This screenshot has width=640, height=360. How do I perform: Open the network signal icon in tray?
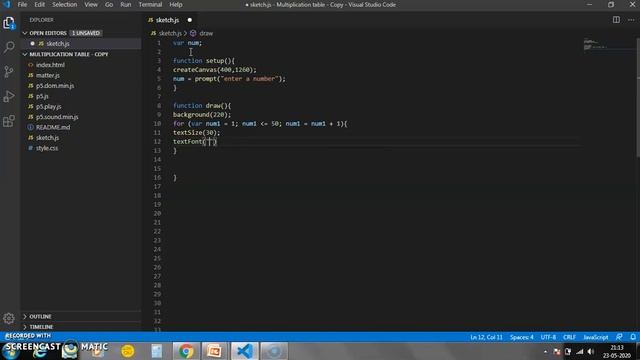(x=580, y=351)
